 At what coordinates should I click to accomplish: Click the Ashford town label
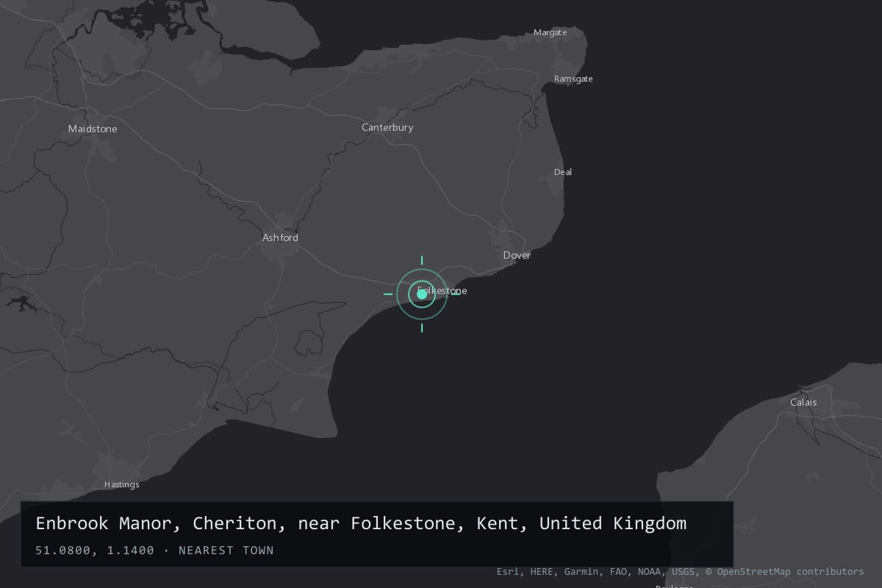pyautogui.click(x=280, y=238)
